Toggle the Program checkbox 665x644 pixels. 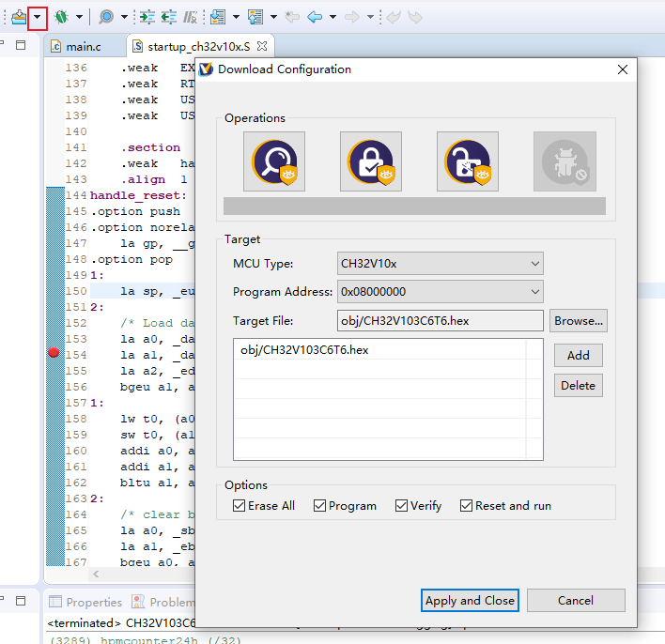(320, 506)
